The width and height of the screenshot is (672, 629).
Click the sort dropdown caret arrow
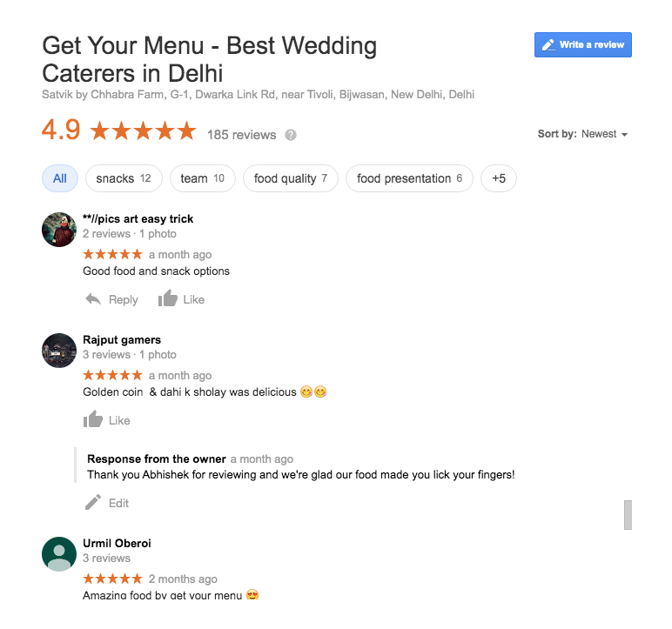[x=624, y=135]
